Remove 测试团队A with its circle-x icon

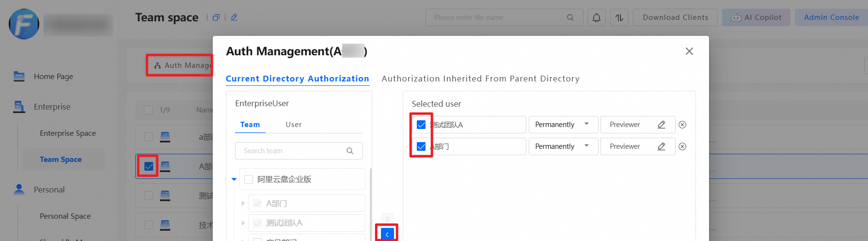pyautogui.click(x=682, y=125)
